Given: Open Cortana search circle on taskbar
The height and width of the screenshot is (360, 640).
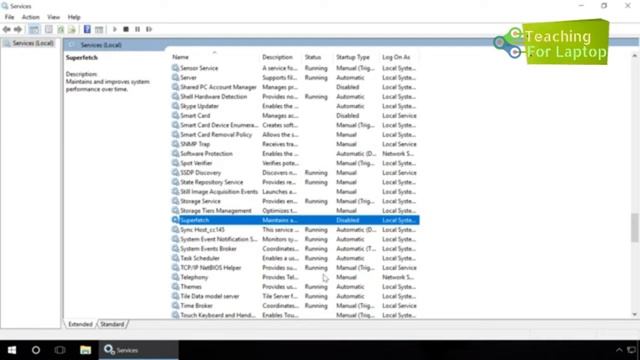Looking at the screenshot, I should tap(36, 350).
